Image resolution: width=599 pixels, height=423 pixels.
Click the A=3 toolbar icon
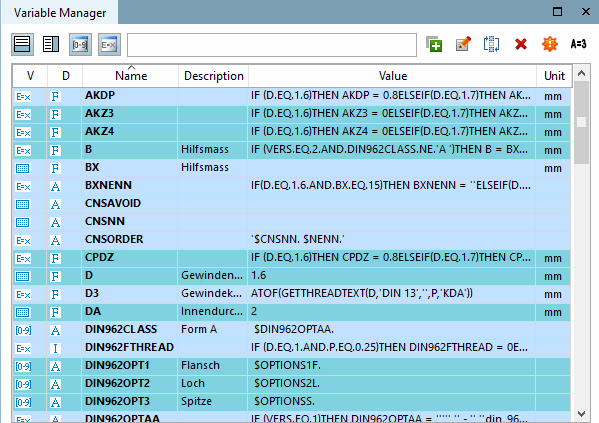578,44
